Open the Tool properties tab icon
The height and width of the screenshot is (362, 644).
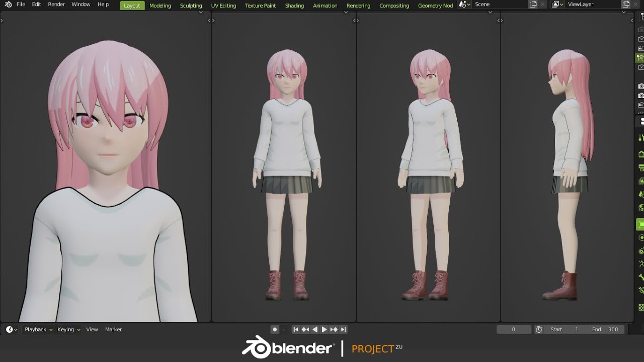click(x=641, y=137)
